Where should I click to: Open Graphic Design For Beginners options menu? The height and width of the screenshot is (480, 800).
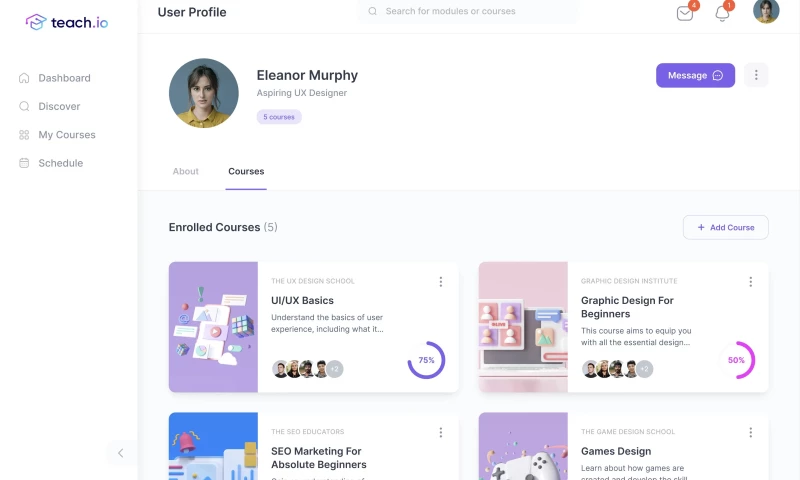[x=751, y=282]
